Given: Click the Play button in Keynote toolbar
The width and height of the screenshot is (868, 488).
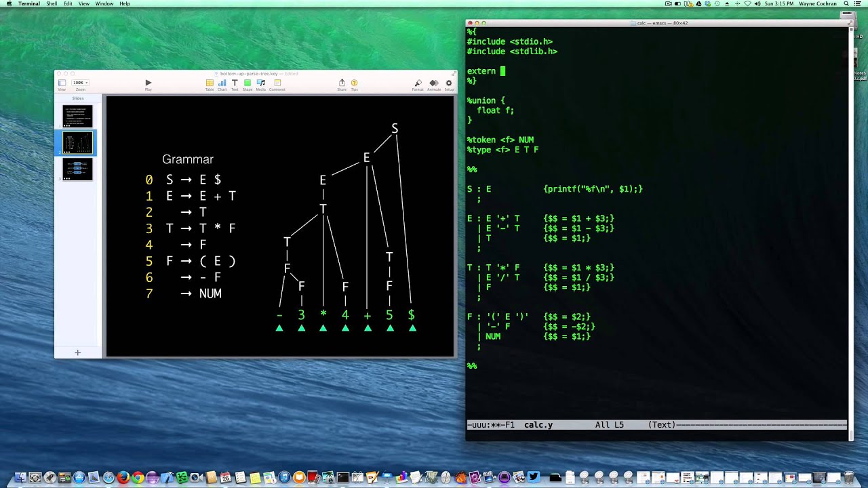Looking at the screenshot, I should pos(149,84).
